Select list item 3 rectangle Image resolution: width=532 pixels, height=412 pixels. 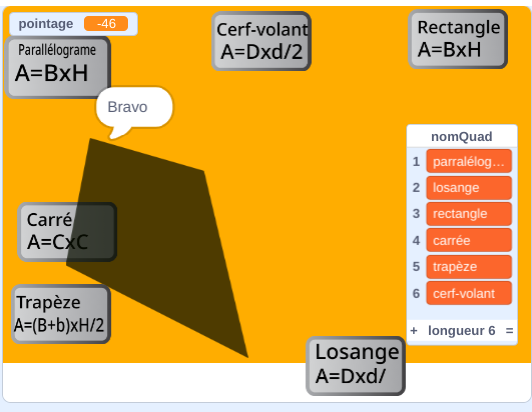click(x=469, y=214)
